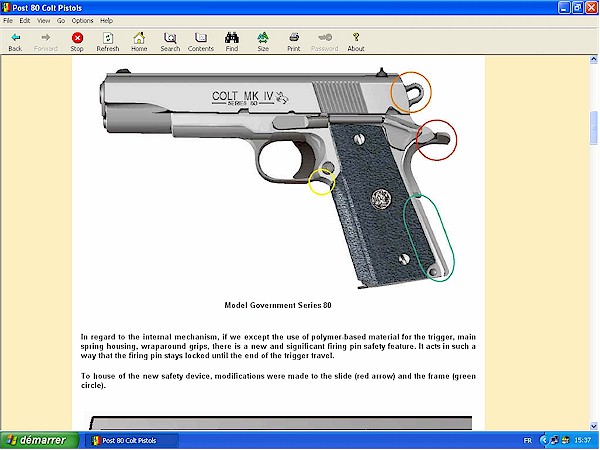Open the About dialog
The height and width of the screenshot is (450, 600).
click(356, 41)
